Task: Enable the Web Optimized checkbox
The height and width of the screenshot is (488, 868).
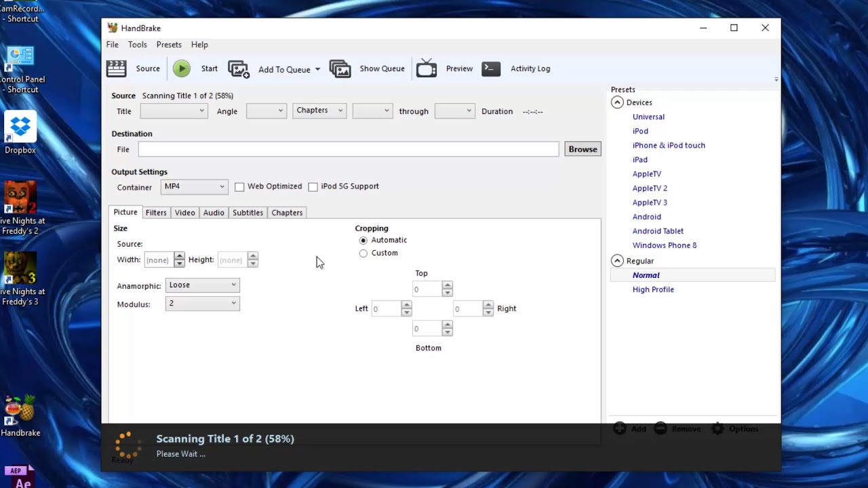Action: click(239, 186)
